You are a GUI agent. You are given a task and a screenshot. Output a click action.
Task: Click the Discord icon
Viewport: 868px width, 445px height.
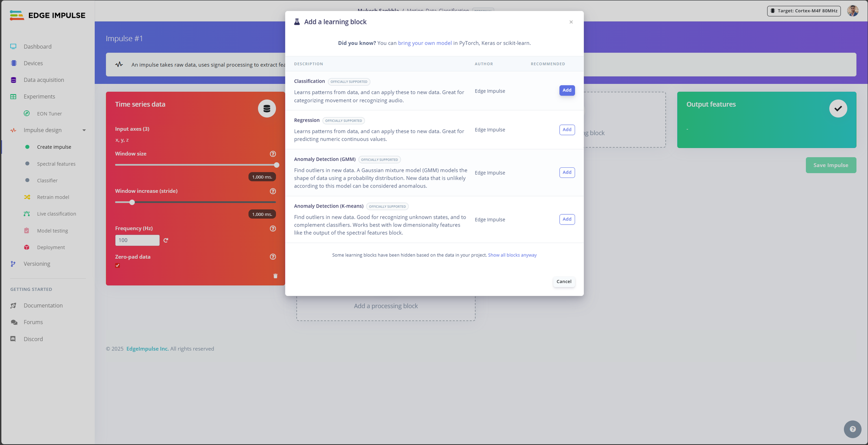click(x=13, y=339)
